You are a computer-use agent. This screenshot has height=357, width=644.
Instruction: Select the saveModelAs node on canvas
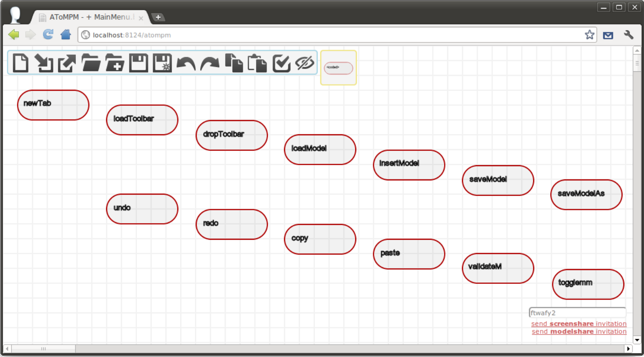coord(587,195)
